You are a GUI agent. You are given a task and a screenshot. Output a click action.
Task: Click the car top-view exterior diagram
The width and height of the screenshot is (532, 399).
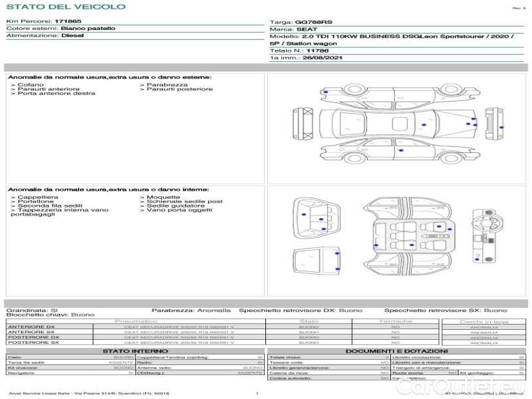(398, 123)
